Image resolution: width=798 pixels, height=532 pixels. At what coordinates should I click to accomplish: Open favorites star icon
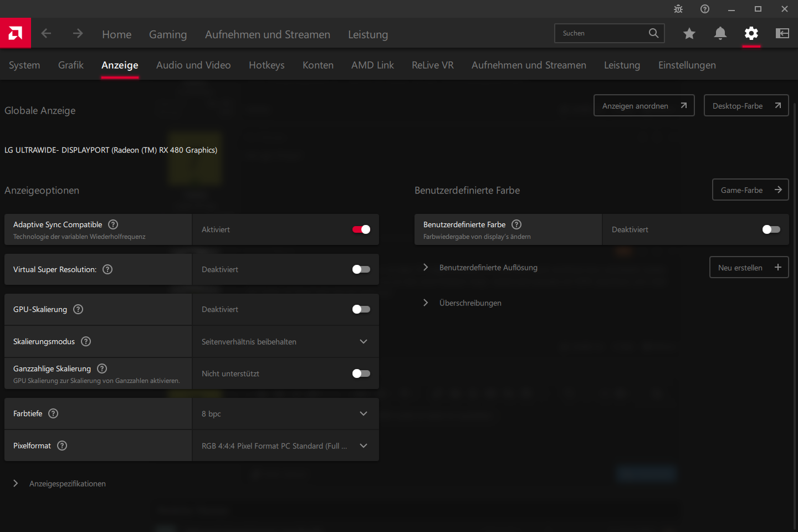point(689,33)
